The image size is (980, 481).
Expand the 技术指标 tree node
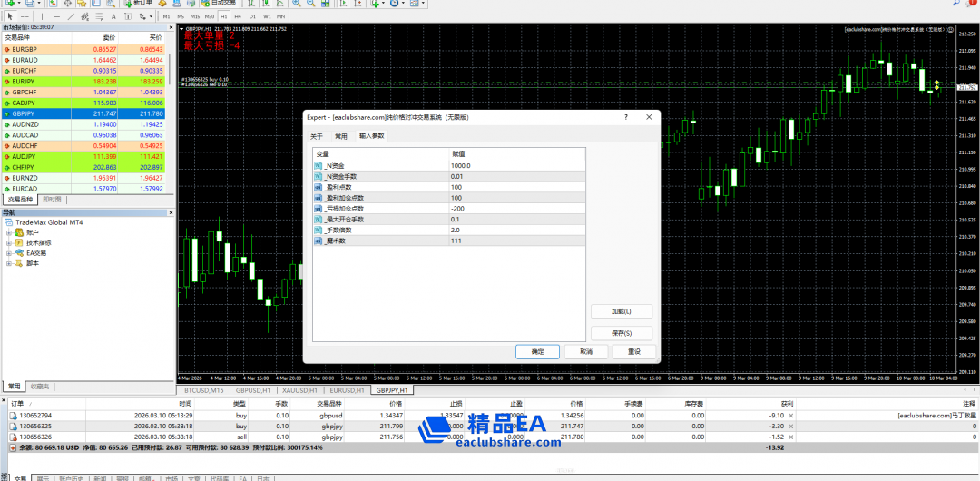[x=9, y=242]
